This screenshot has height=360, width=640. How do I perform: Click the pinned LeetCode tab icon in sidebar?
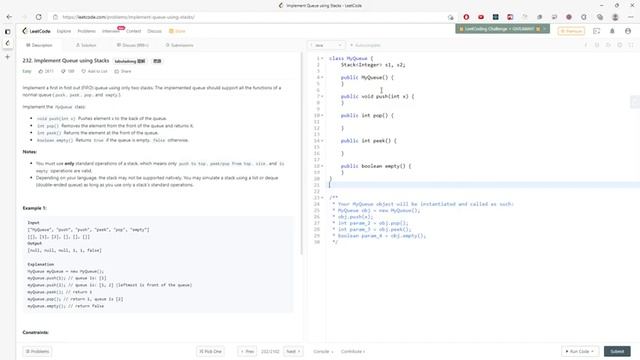click(x=7, y=43)
